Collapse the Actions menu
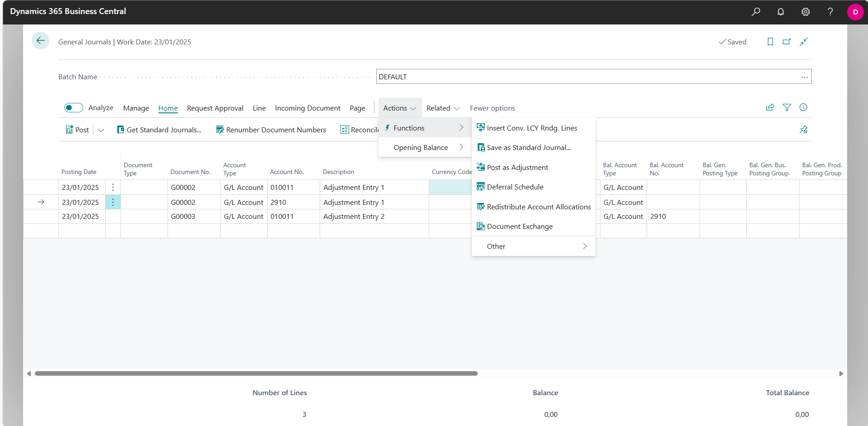 pyautogui.click(x=400, y=108)
